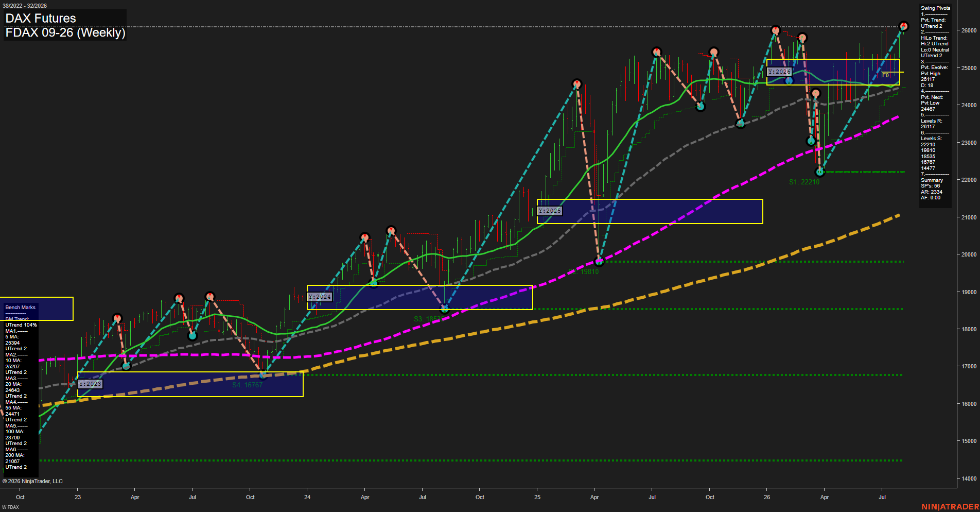The height and width of the screenshot is (512, 980).
Task: Click the 100 MA: label
Action: [x=15, y=432]
